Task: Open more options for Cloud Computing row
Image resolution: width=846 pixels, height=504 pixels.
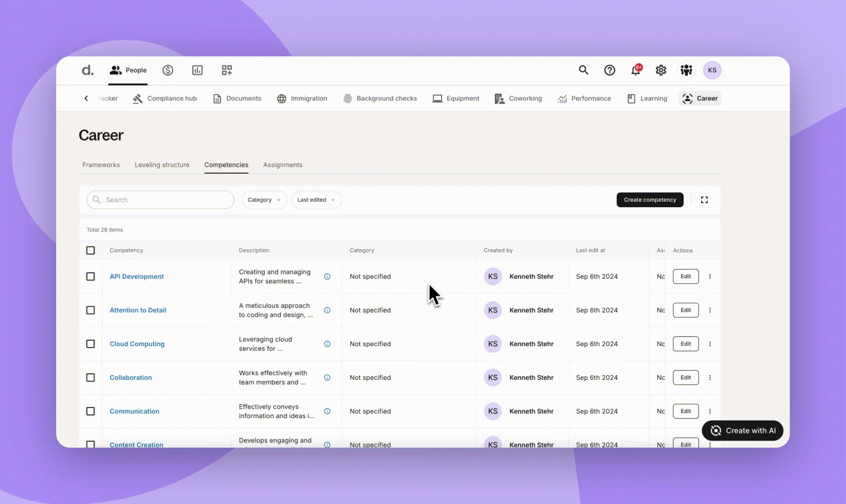Action: tap(710, 344)
